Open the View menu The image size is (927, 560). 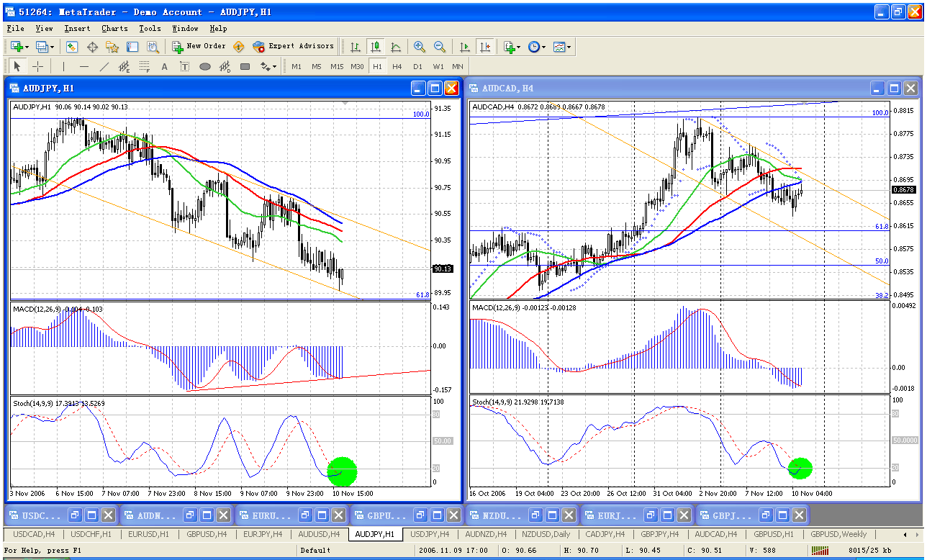tap(45, 29)
